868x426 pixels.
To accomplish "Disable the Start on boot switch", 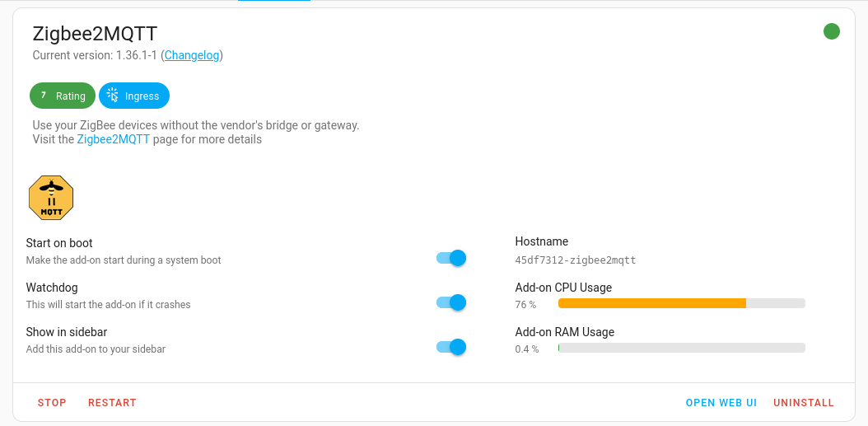I will click(451, 258).
